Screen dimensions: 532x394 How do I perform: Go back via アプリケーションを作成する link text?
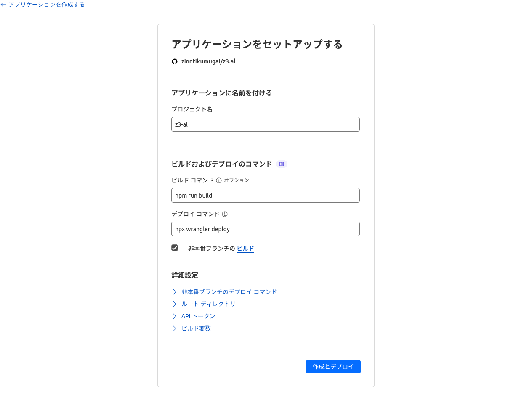[46, 5]
